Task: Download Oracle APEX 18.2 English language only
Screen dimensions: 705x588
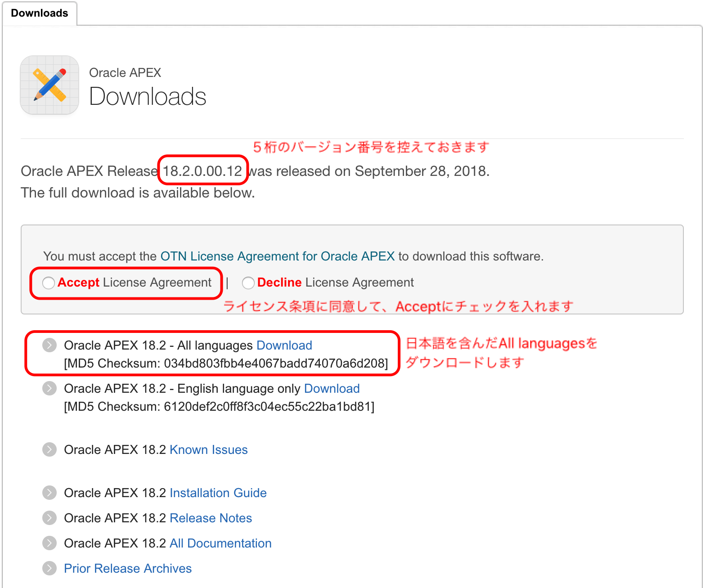Action: coord(332,389)
